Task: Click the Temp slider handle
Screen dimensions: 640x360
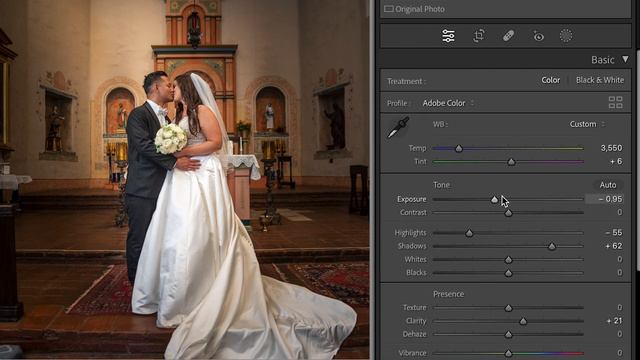Action: 459,149
